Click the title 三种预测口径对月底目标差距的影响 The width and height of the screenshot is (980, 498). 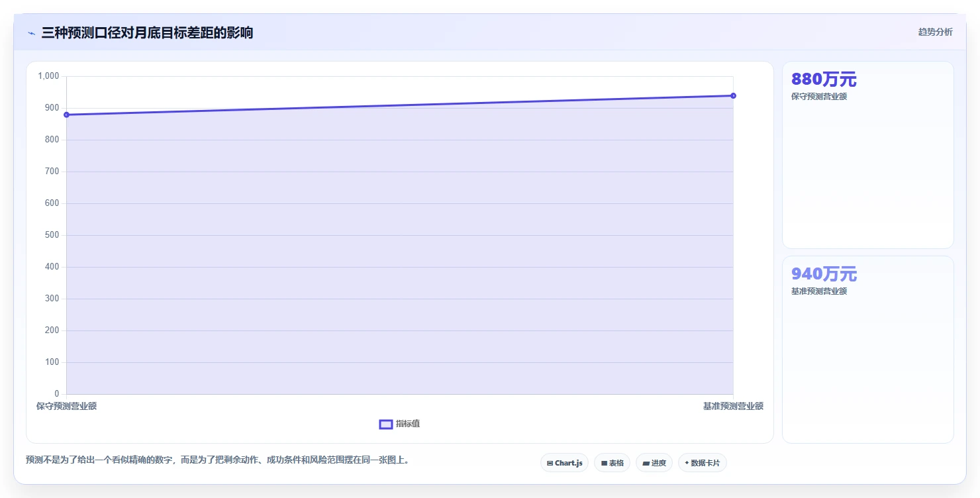point(147,32)
